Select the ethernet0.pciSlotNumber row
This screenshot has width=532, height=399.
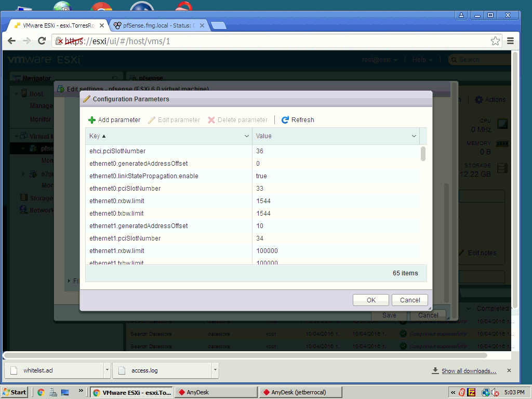253,188
